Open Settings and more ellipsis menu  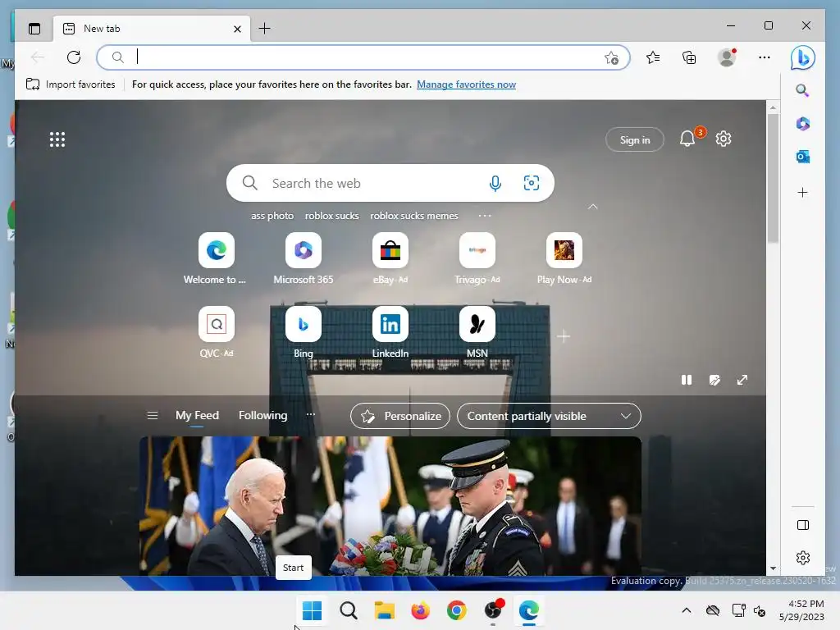(765, 57)
